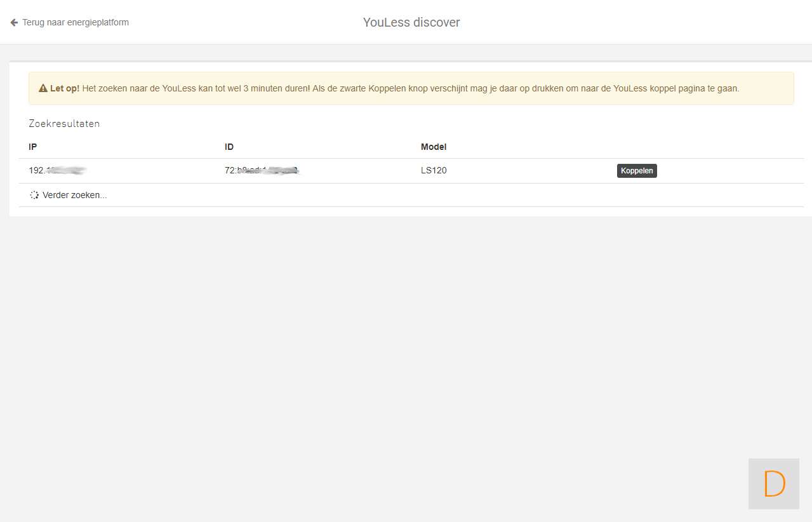The width and height of the screenshot is (812, 522).
Task: Click the Model column header
Action: point(434,147)
